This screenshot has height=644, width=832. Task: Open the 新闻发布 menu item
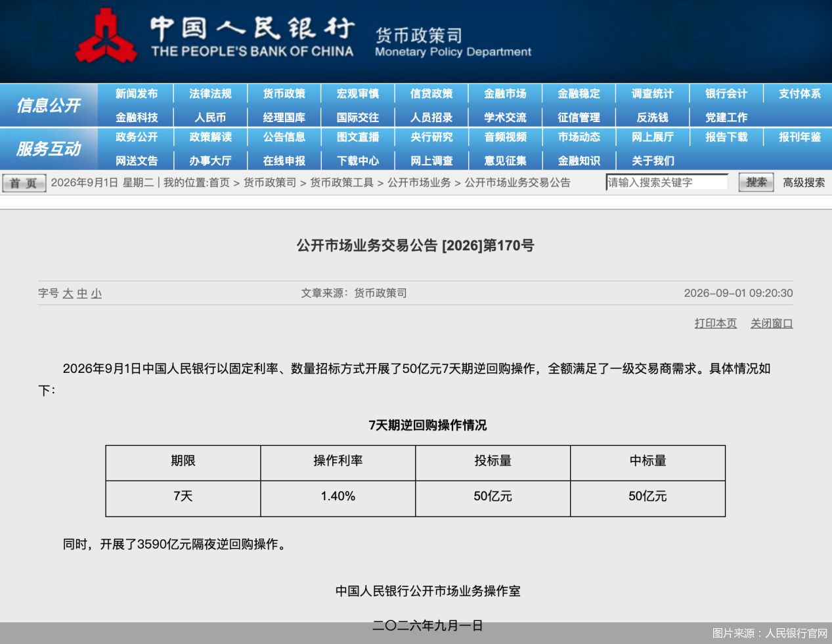click(137, 94)
